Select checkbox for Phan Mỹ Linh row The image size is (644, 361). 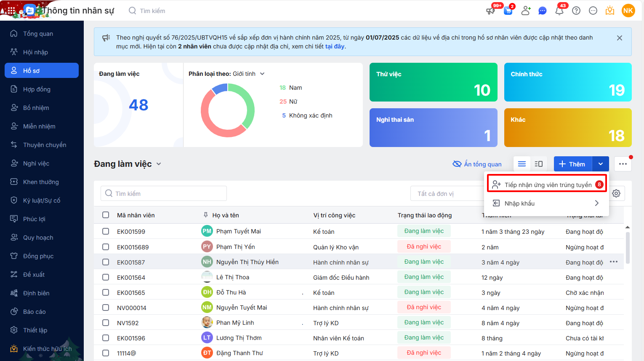point(106,323)
